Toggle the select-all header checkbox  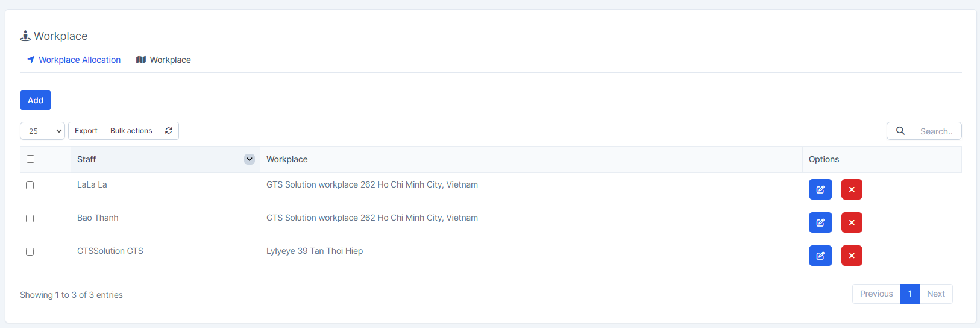pos(31,159)
